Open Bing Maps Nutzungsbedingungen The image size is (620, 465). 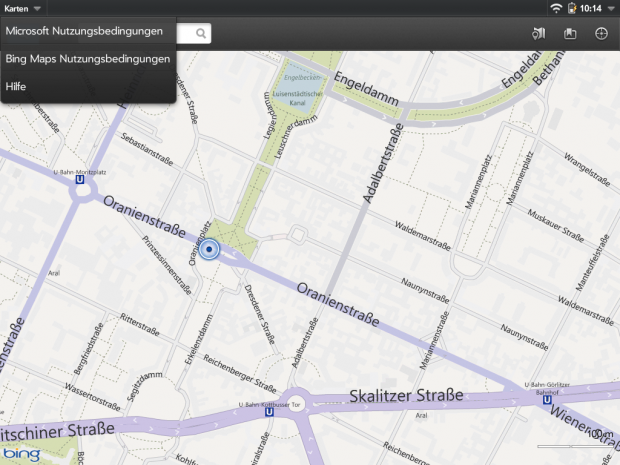[x=87, y=59]
